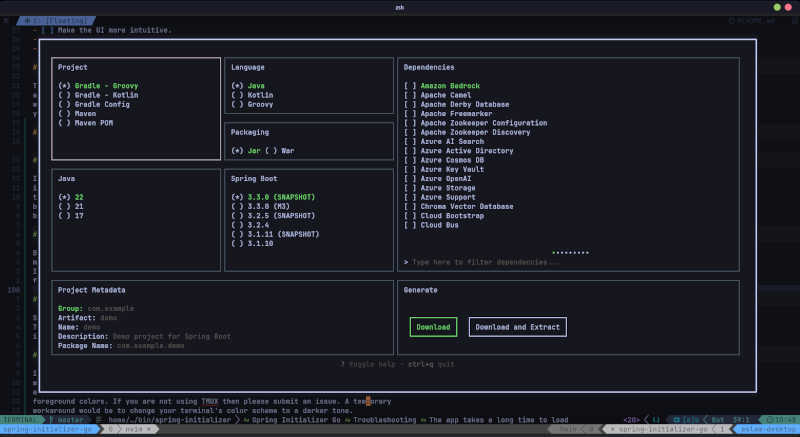Choose Jar packaging
The image size is (800, 437).
tap(246, 151)
